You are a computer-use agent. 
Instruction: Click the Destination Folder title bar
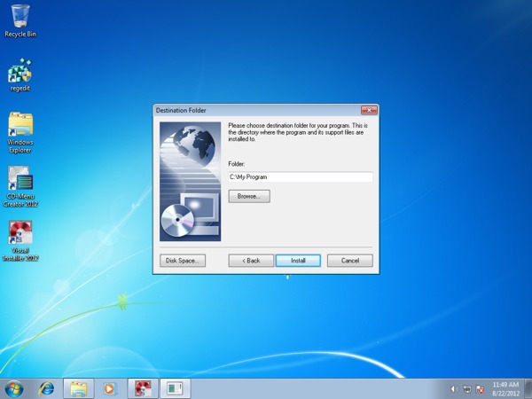point(257,110)
